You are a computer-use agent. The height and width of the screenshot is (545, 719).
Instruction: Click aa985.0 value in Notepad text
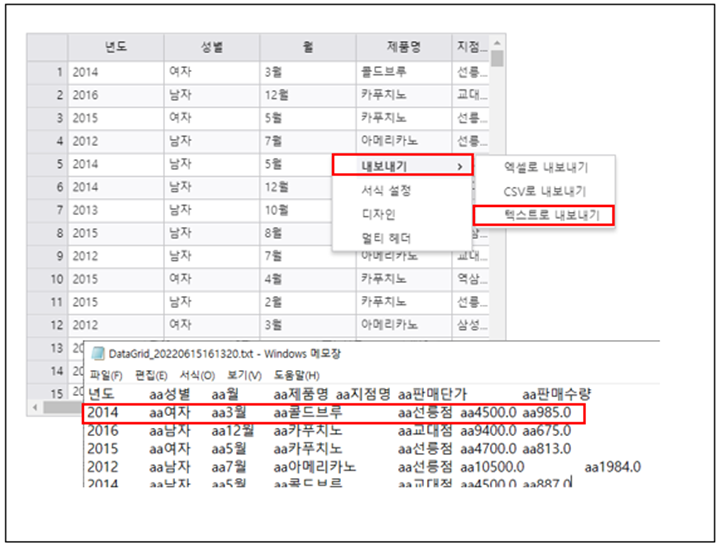click(x=547, y=413)
